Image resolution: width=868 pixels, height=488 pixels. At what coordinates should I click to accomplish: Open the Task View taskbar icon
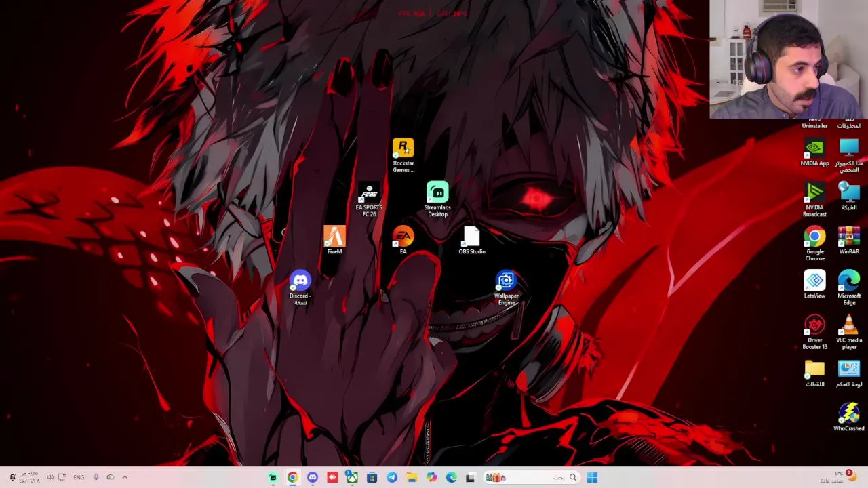(471, 477)
